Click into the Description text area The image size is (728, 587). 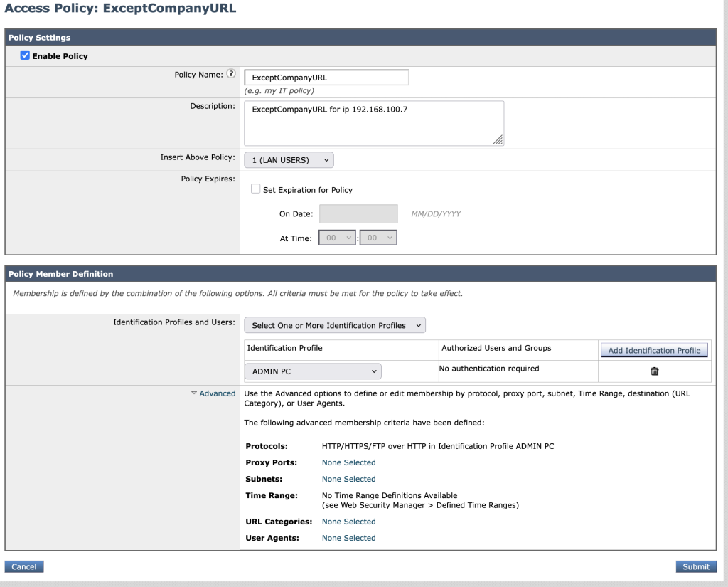pyautogui.click(x=374, y=123)
